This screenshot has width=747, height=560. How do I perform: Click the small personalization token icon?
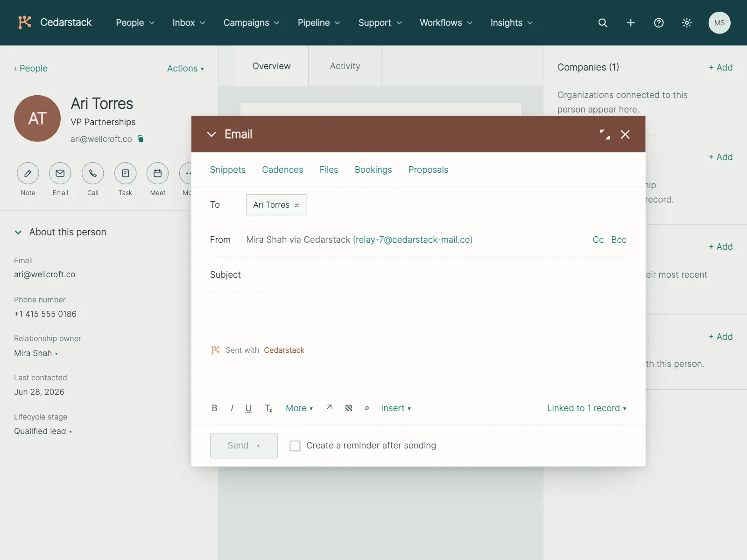point(367,408)
